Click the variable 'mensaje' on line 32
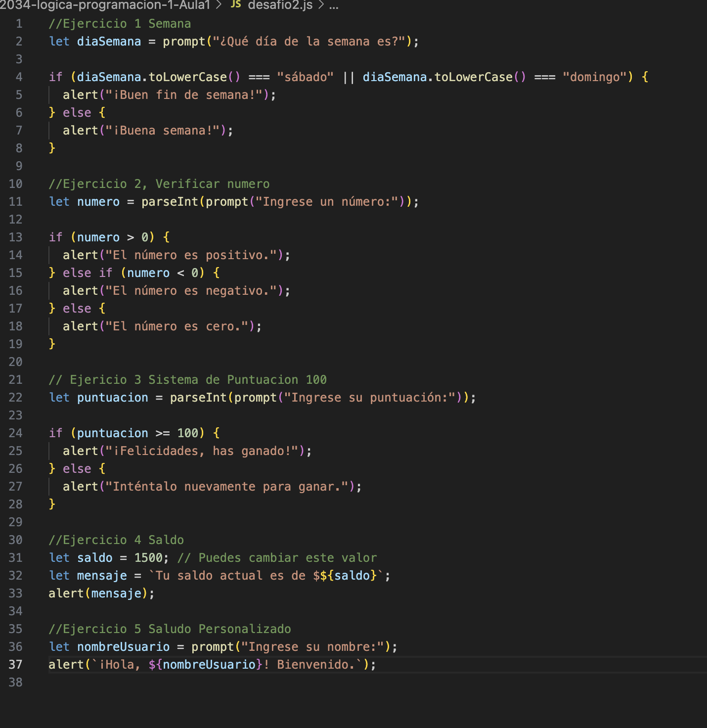The width and height of the screenshot is (707, 728). click(102, 576)
